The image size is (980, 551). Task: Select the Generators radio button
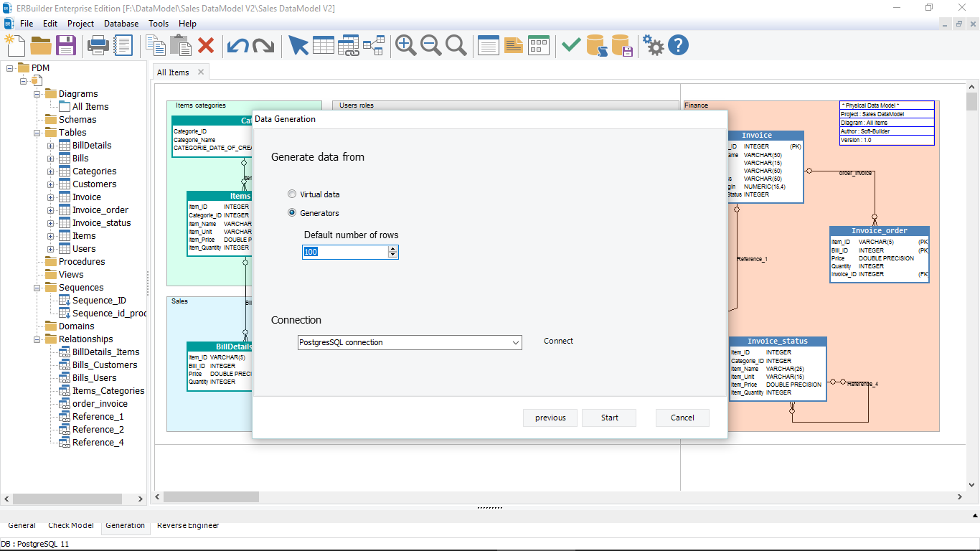[x=292, y=212]
